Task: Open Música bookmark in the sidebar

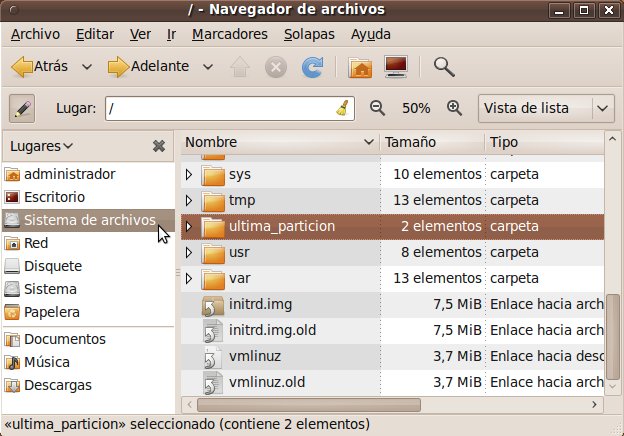Action: pos(88,362)
